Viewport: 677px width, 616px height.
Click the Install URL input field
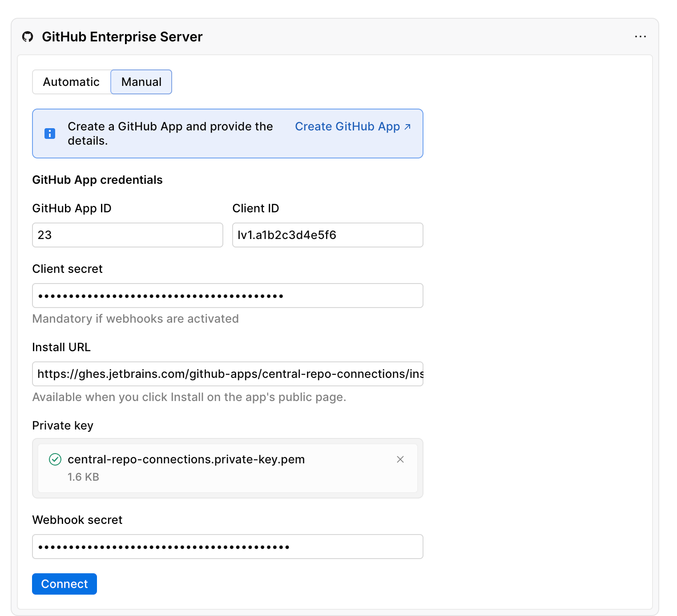point(228,374)
